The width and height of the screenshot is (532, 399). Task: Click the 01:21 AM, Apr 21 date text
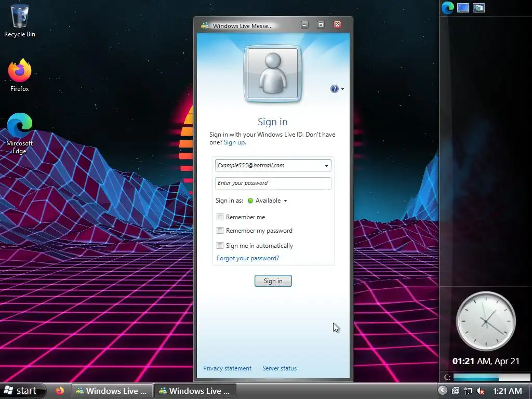pyautogui.click(x=486, y=362)
